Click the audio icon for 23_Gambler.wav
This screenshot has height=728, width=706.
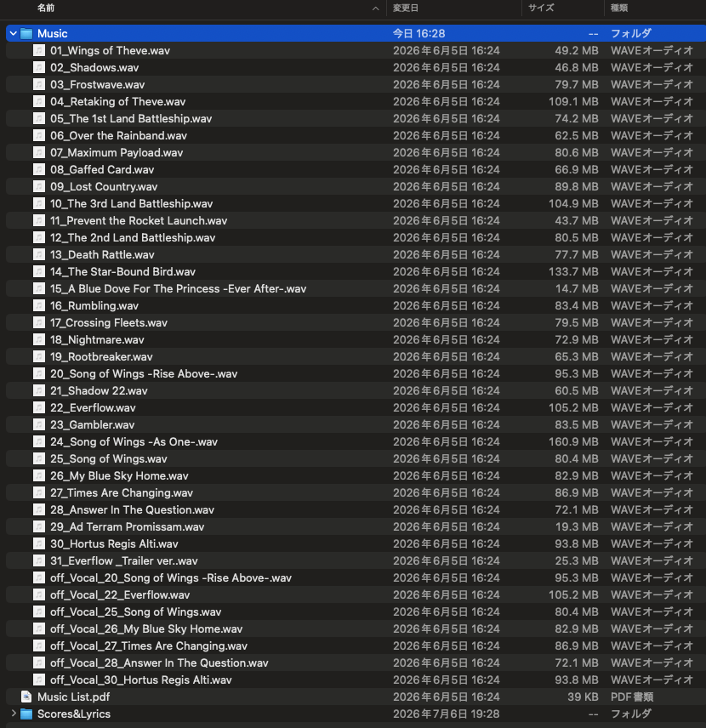(x=39, y=425)
